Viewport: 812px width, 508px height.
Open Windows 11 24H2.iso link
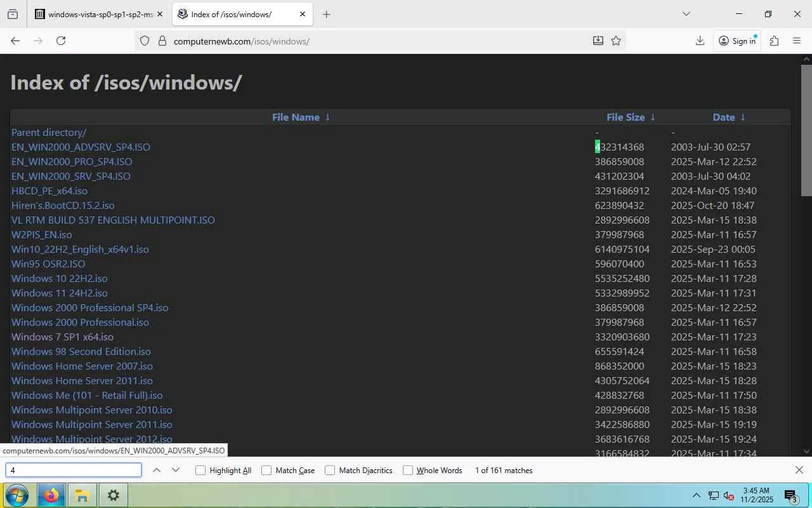60,293
